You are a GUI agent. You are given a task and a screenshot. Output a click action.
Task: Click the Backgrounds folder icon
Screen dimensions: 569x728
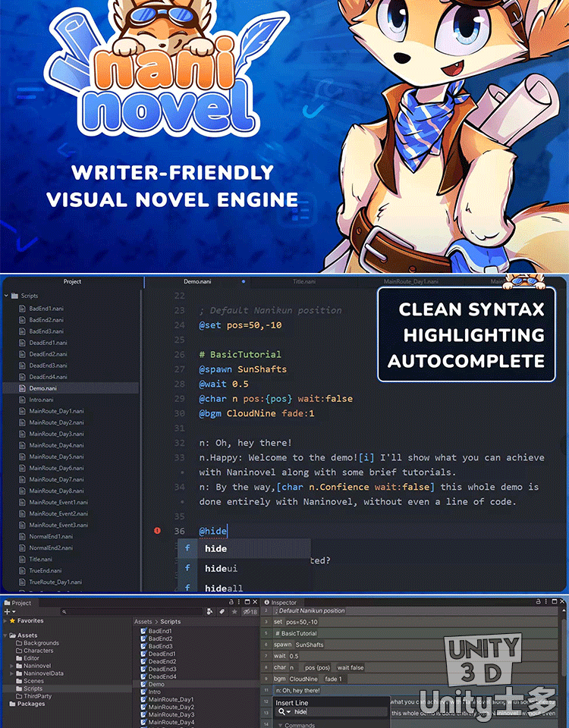[x=19, y=643]
